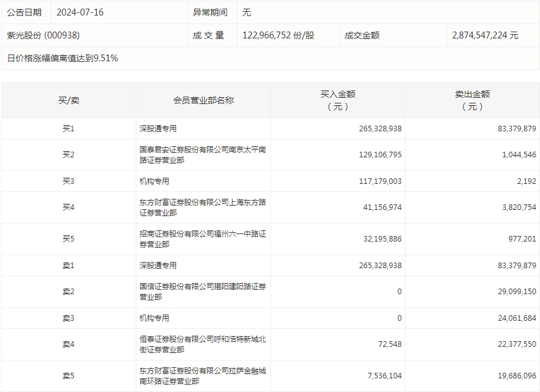Select the 买2 row label
This screenshot has width=540, height=392.
[68, 155]
